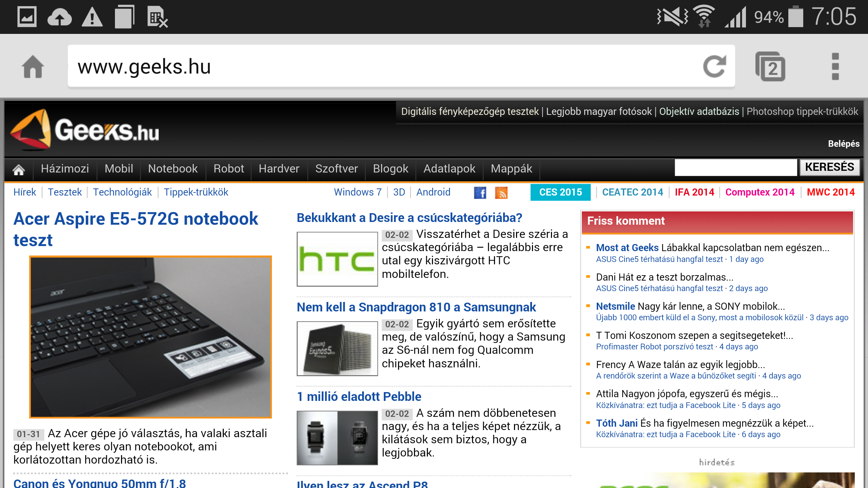Open the tabs switcher showing 2
Viewport: 868px width, 488px height.
(770, 66)
